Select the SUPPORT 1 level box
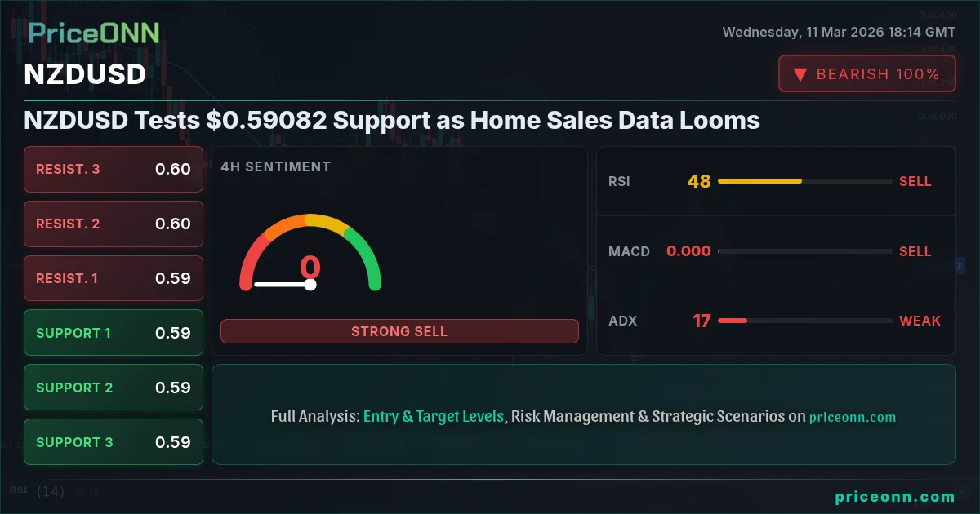This screenshot has width=980, height=514. 114,333
